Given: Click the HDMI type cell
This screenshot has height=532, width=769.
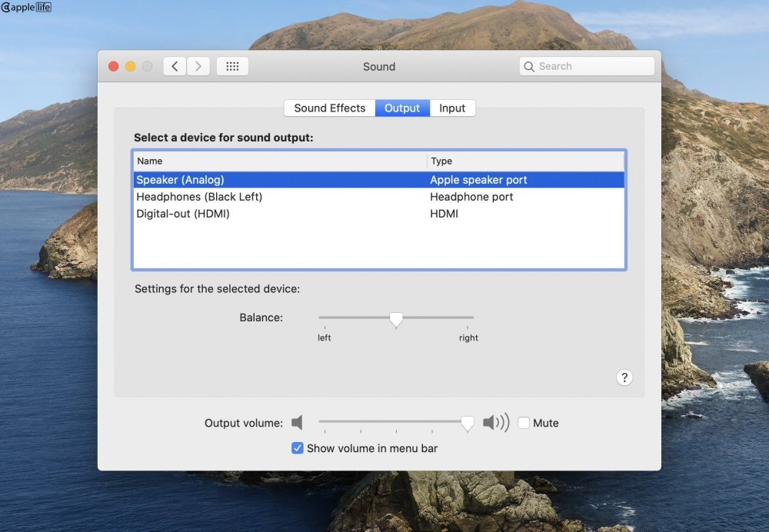Looking at the screenshot, I should coord(444,214).
